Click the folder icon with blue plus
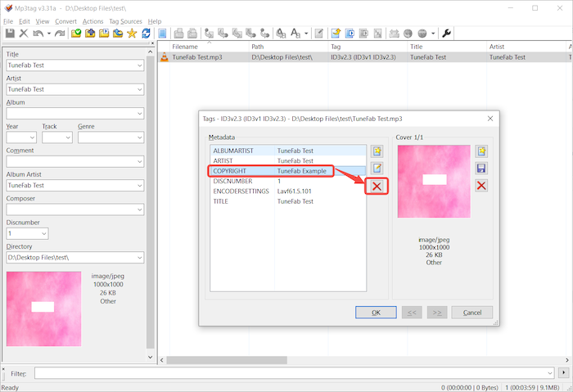573x392 pixels. (x=90, y=34)
